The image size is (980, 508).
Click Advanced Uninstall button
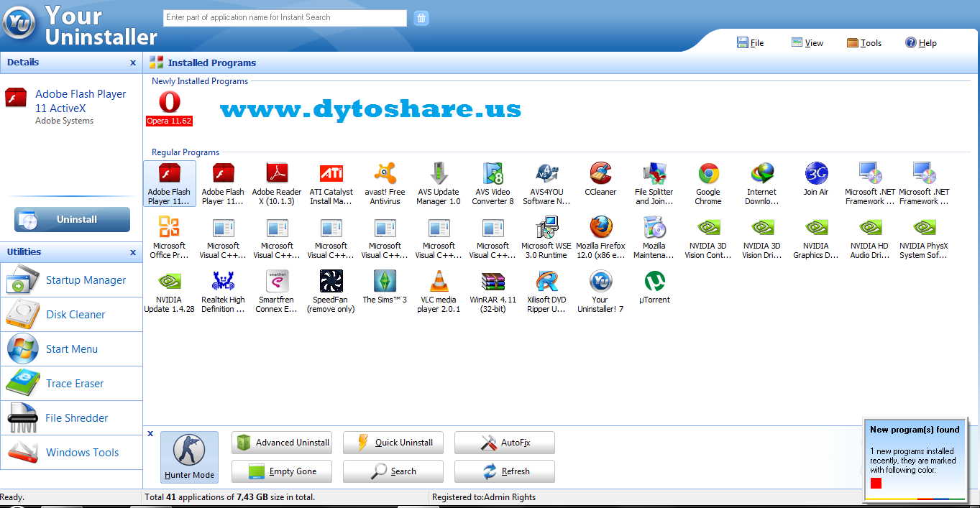pyautogui.click(x=282, y=443)
